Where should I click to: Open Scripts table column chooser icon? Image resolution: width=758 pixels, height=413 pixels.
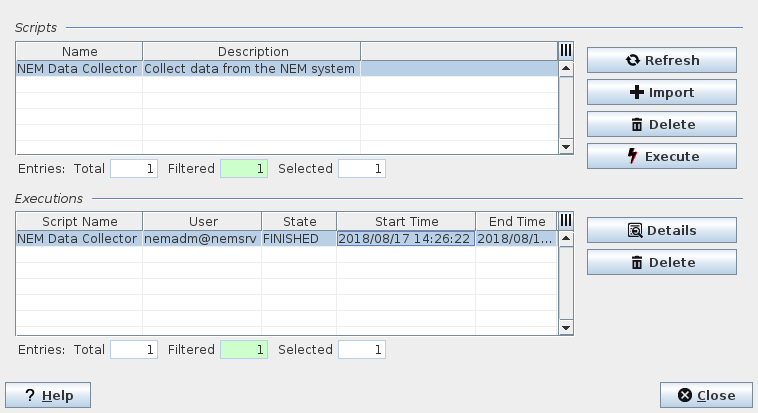(565, 51)
